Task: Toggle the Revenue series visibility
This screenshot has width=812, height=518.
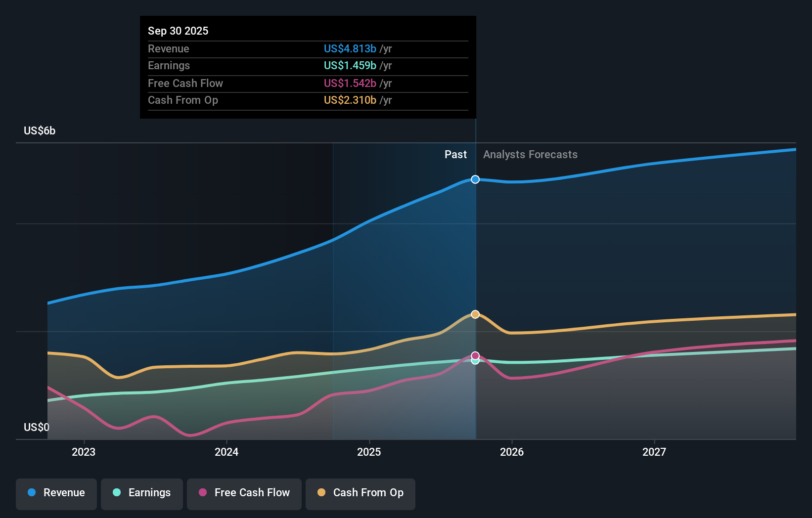Action: [x=56, y=493]
